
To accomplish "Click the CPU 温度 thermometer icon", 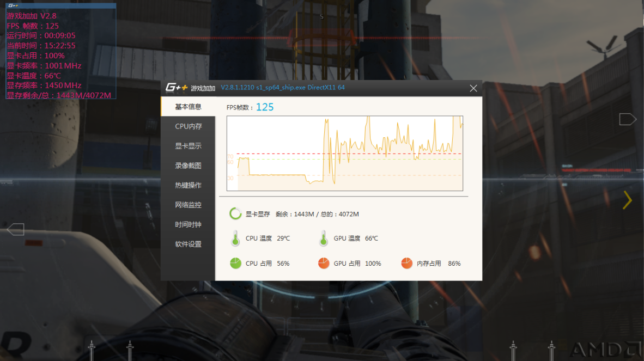I will pyautogui.click(x=235, y=238).
